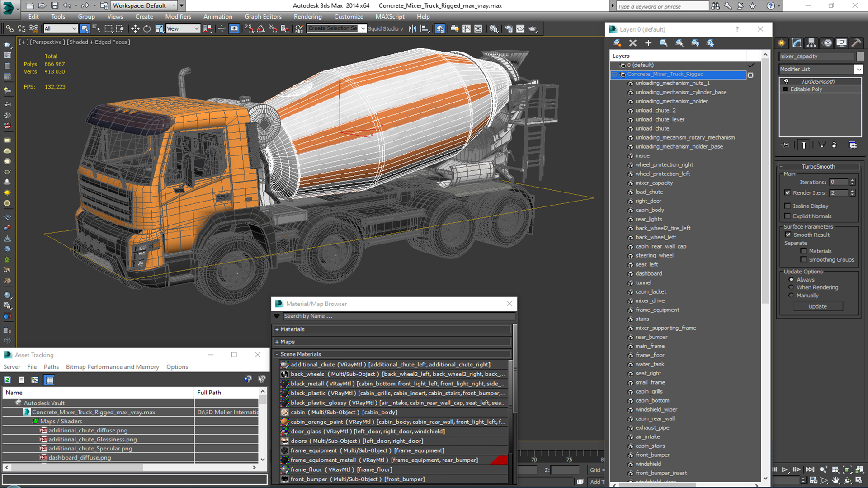Image resolution: width=868 pixels, height=488 pixels.
Task: Open the Modifiers menu
Action: point(178,17)
